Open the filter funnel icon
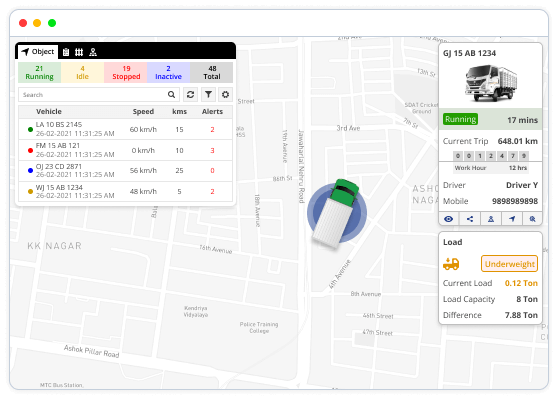The height and width of the screenshot is (399, 558). pyautogui.click(x=208, y=95)
